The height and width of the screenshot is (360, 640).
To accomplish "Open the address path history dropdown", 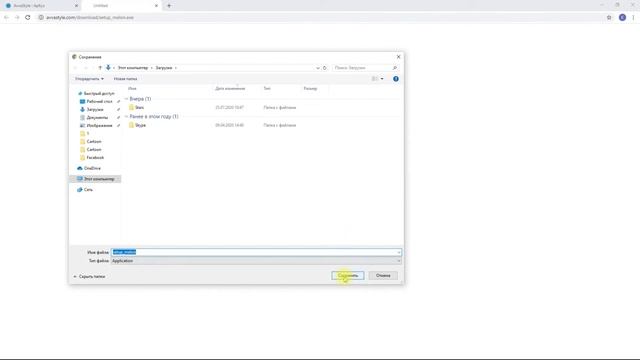I will (318, 68).
